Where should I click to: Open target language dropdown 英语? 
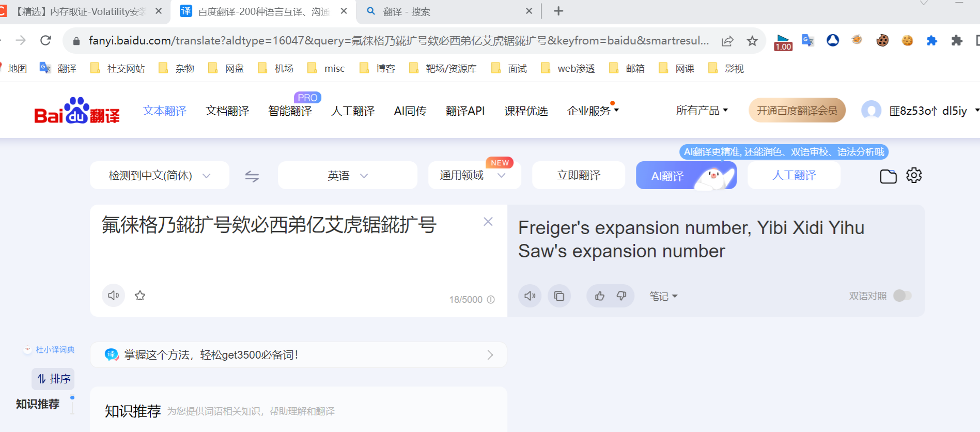point(348,175)
